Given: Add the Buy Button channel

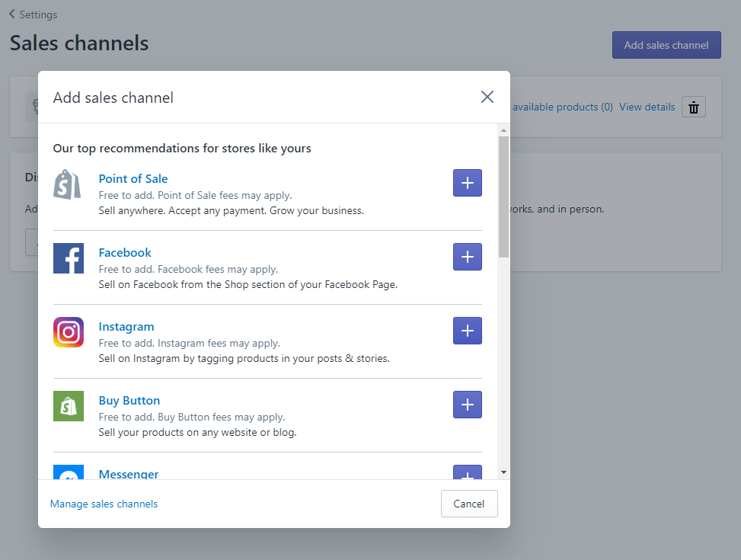Looking at the screenshot, I should (x=468, y=405).
